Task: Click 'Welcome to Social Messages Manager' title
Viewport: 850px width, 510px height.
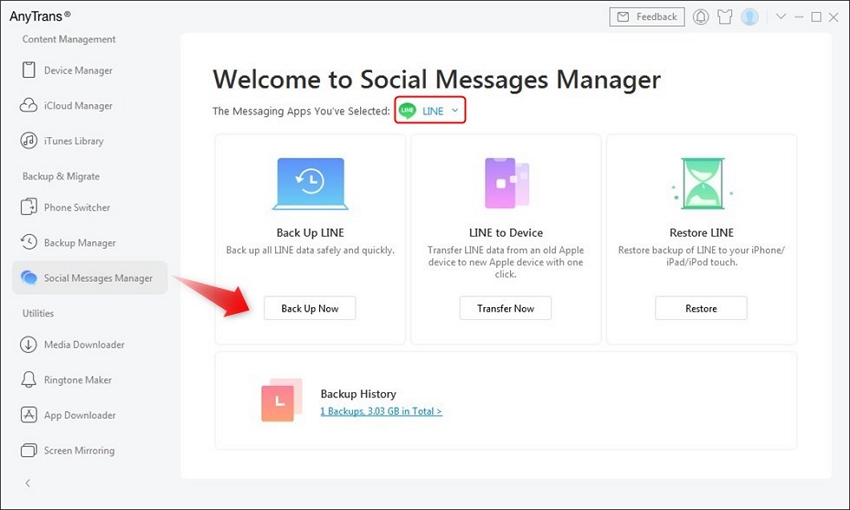Action: click(437, 80)
